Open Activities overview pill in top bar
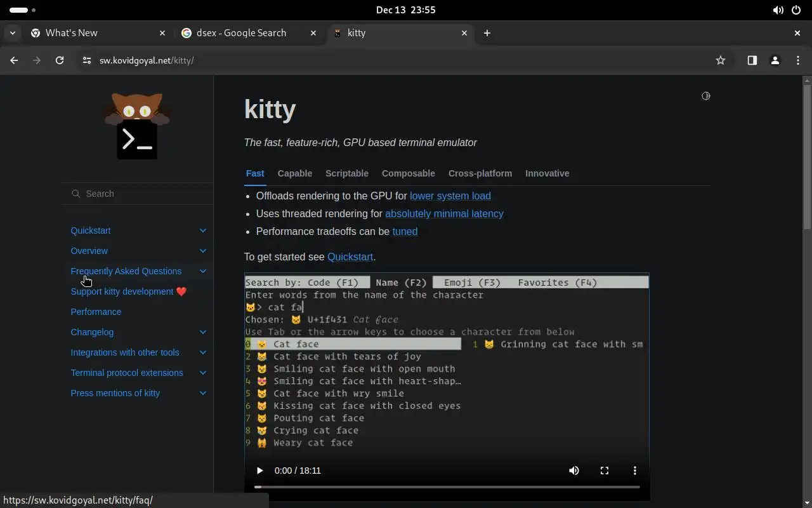 point(23,10)
